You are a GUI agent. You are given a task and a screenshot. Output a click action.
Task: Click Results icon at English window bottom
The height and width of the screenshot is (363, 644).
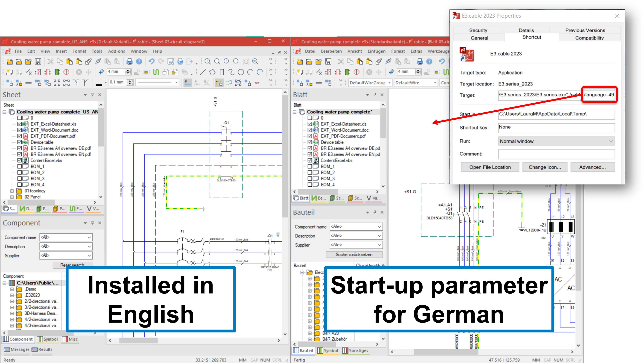tap(34, 350)
